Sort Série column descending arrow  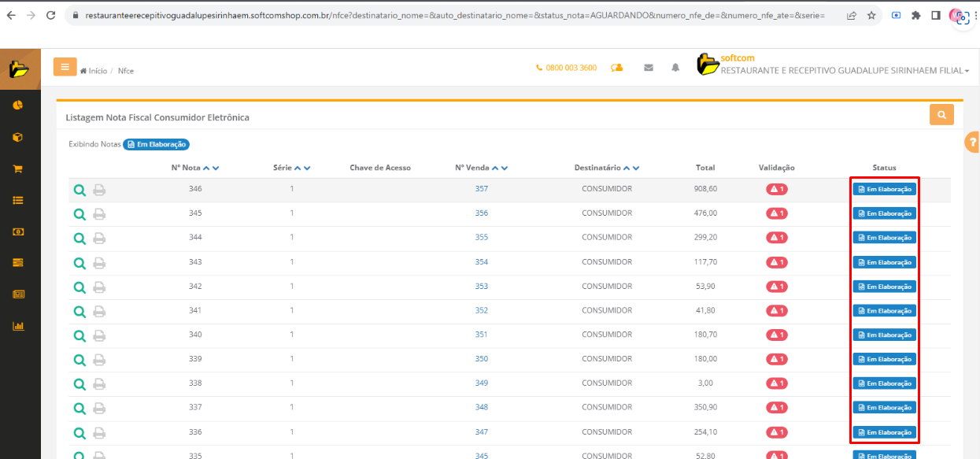tap(307, 168)
